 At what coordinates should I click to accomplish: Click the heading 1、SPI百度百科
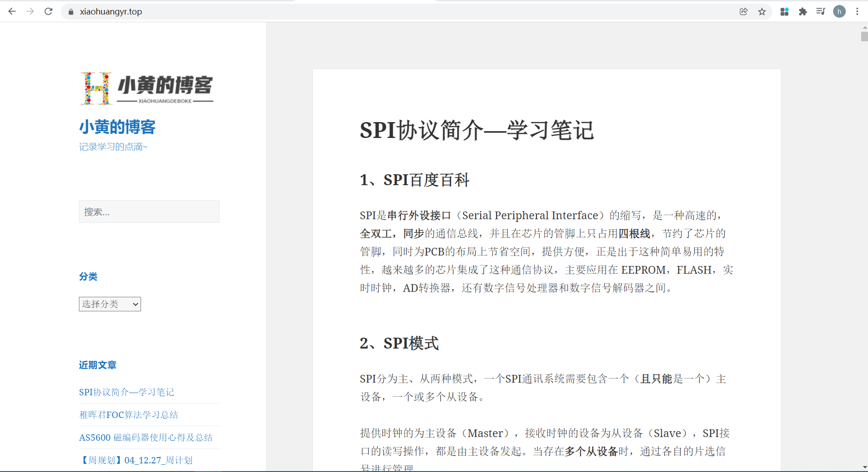(x=414, y=180)
